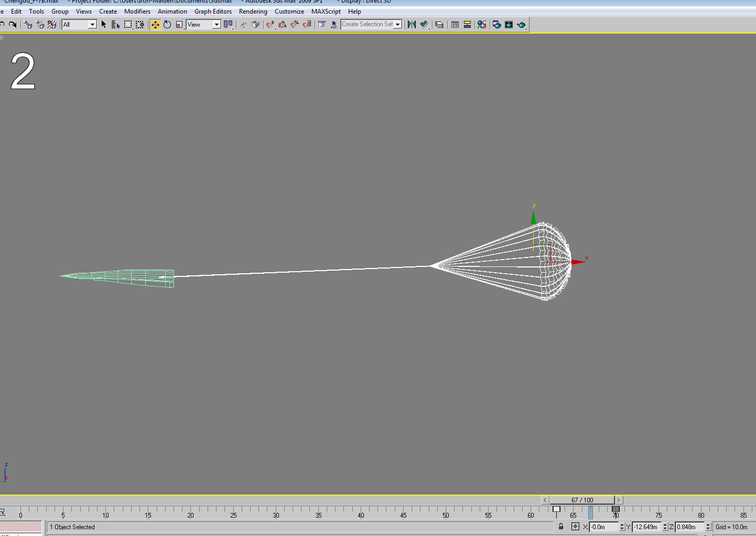Click the Z coordinate spinner arrows
This screenshot has height=536, width=756.
click(x=708, y=527)
